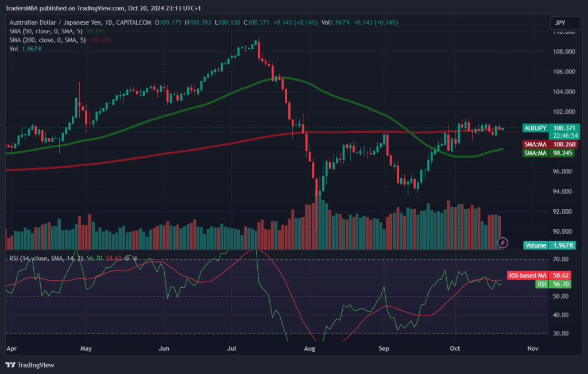Select the green SMA:MA 98.245 axis label
The width and height of the screenshot is (588, 374).
click(x=551, y=153)
